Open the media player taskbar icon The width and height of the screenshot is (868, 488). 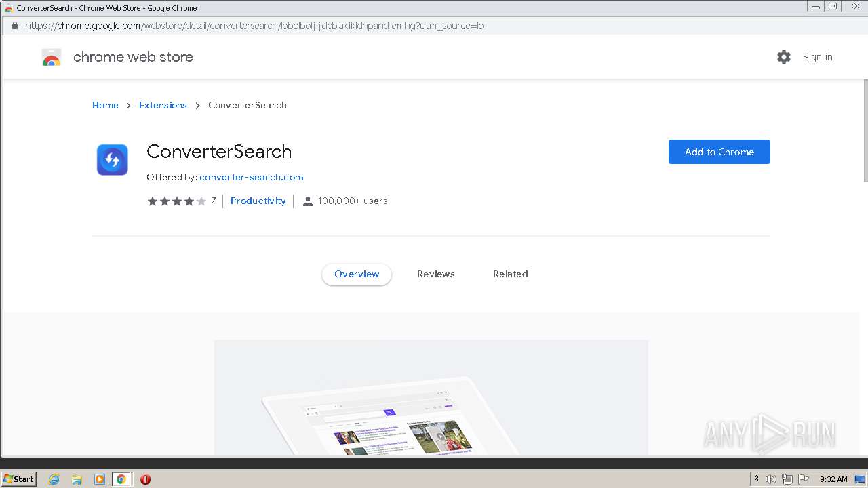(x=99, y=479)
